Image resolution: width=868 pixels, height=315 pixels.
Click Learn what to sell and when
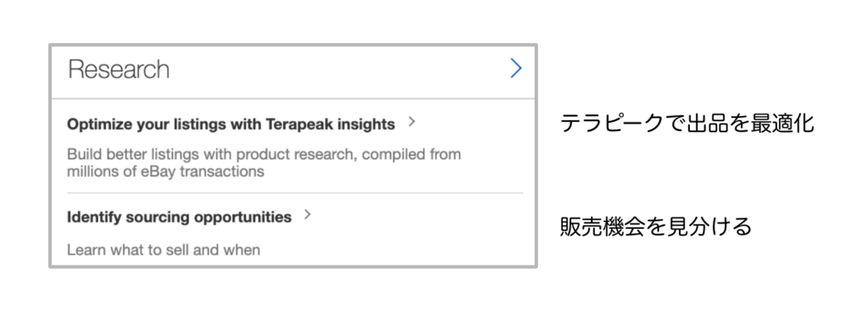tap(164, 250)
